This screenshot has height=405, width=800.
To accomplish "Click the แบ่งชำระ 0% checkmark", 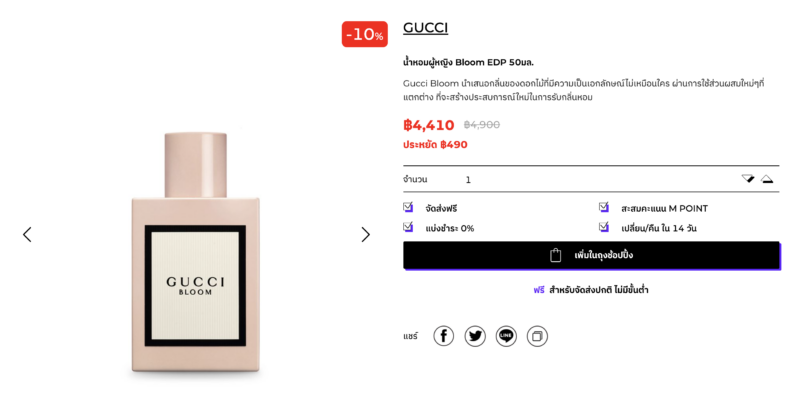I will pyautogui.click(x=408, y=227).
